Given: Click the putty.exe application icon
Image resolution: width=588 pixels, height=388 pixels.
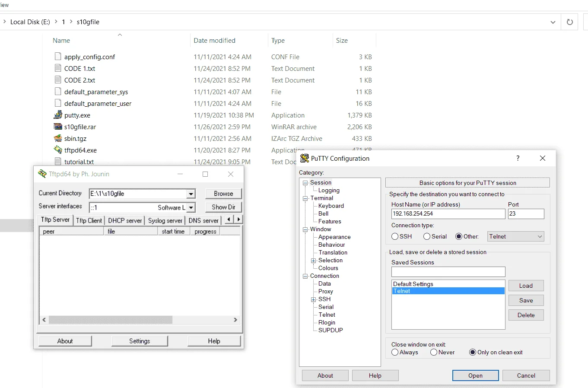Looking at the screenshot, I should (58, 114).
